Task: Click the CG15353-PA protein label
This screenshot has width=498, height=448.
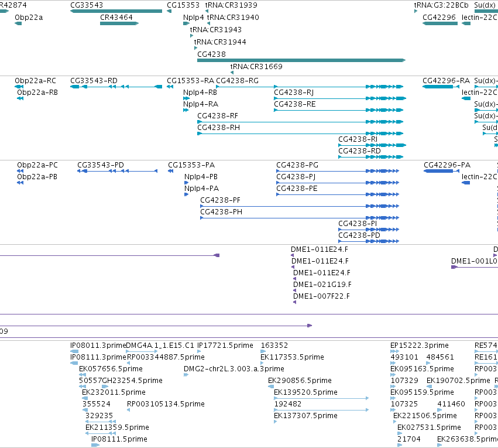Action: pyautogui.click(x=191, y=165)
